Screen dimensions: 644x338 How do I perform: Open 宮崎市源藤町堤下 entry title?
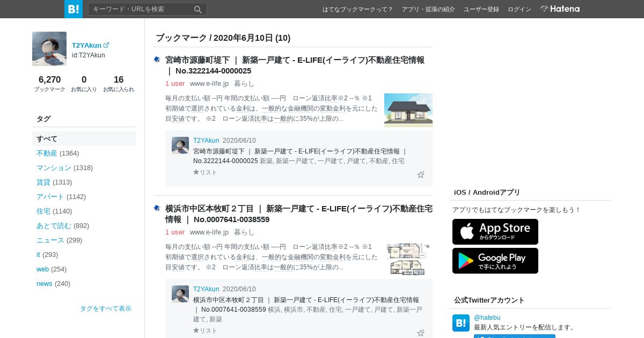[x=295, y=65]
